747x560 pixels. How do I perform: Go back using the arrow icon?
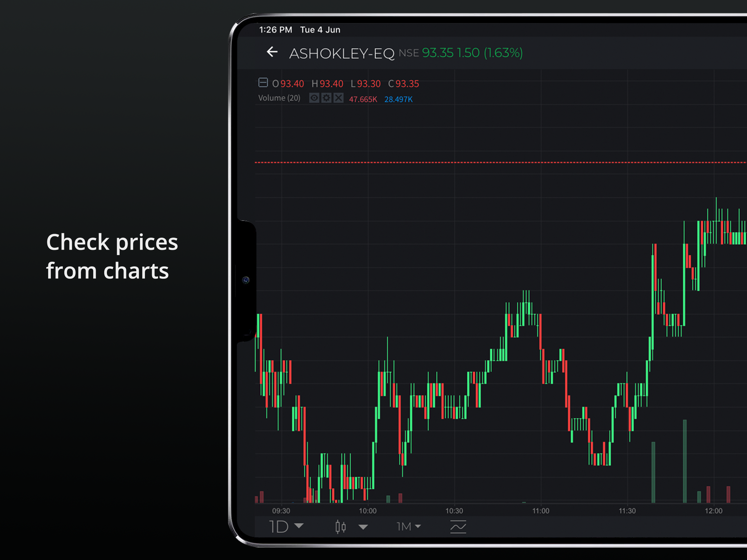click(x=272, y=52)
